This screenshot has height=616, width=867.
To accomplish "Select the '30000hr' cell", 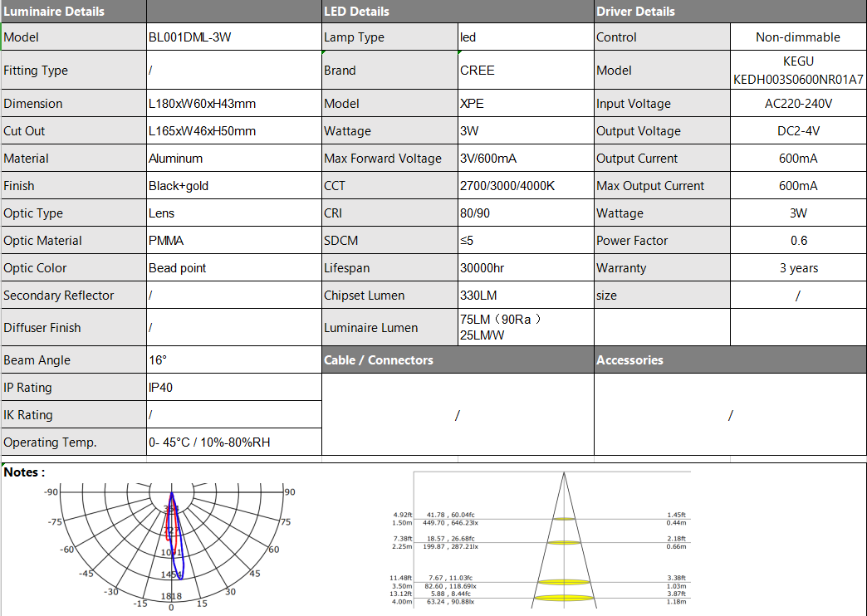I will (x=526, y=267).
